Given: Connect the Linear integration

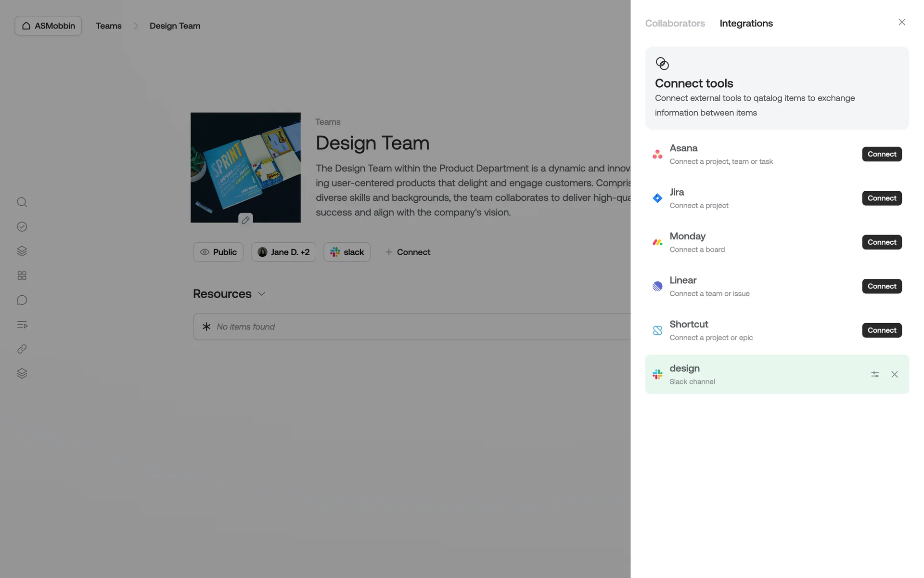Looking at the screenshot, I should click(882, 286).
